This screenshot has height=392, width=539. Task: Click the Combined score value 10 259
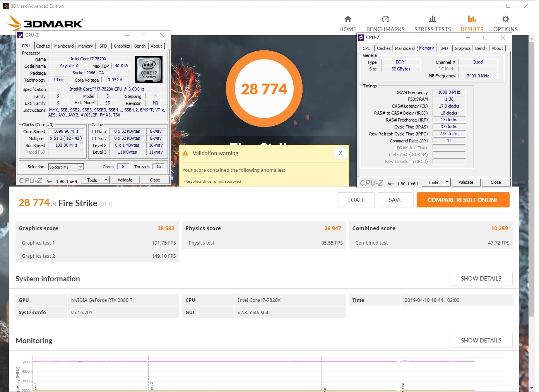click(x=500, y=228)
